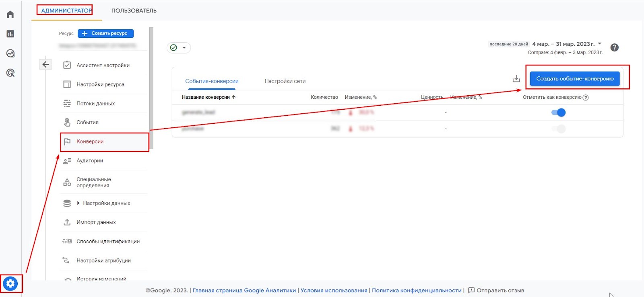Image resolution: width=644 pixels, height=297 pixels.
Task: Click the Ассистент настройки checklist icon
Action: [x=67, y=65]
